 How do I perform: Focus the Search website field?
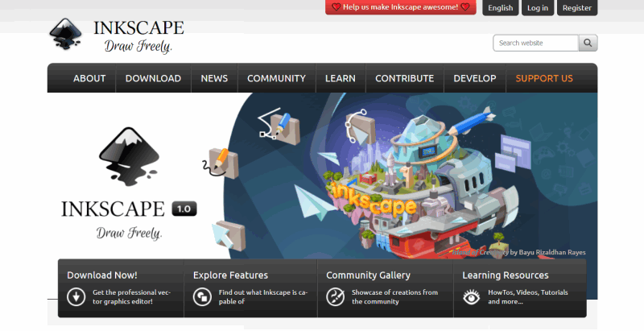pos(535,43)
